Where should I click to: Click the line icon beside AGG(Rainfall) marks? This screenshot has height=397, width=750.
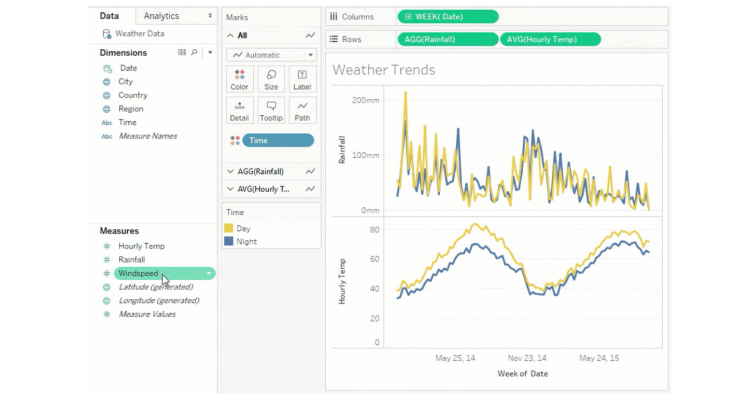tap(310, 171)
